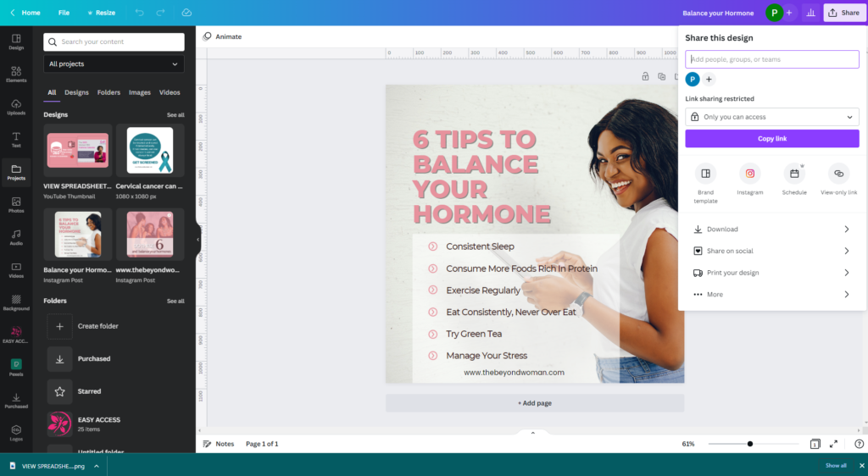The width and height of the screenshot is (868, 476).
Task: Expand the download item chevron in browser bar
Action: click(x=97, y=466)
